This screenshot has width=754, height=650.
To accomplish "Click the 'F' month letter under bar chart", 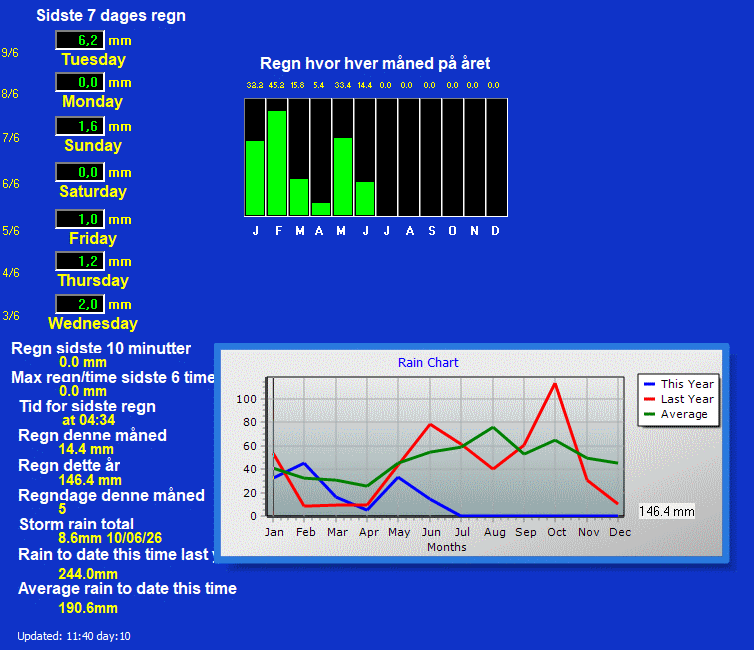I will click(278, 231).
